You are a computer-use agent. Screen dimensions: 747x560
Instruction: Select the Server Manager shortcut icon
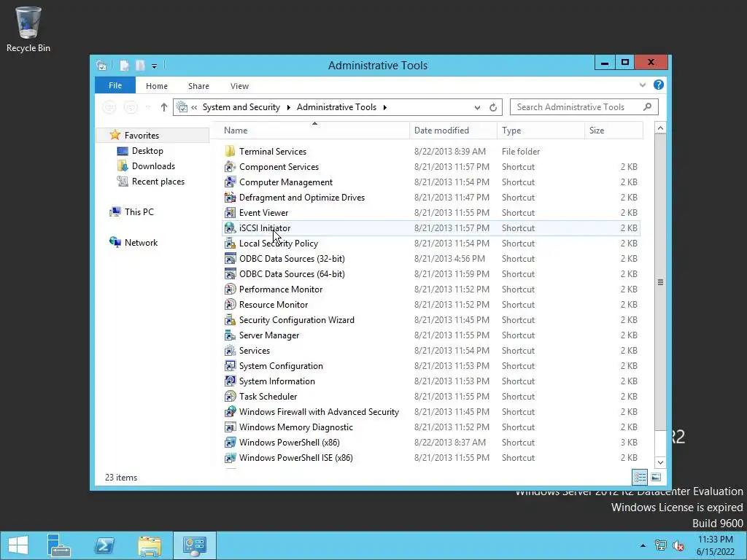click(230, 335)
